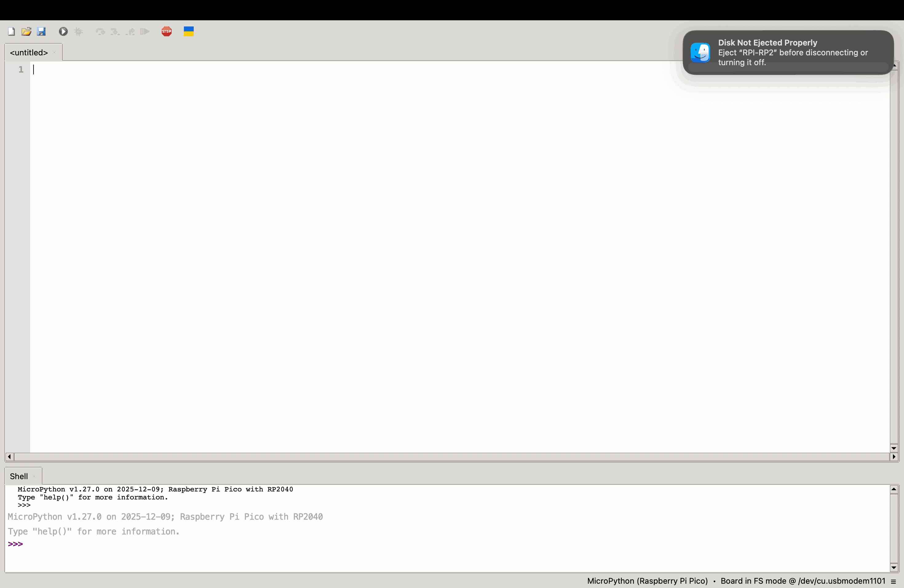Image resolution: width=904 pixels, height=588 pixels.
Task: Click the Step out debugger icon
Action: [130, 32]
